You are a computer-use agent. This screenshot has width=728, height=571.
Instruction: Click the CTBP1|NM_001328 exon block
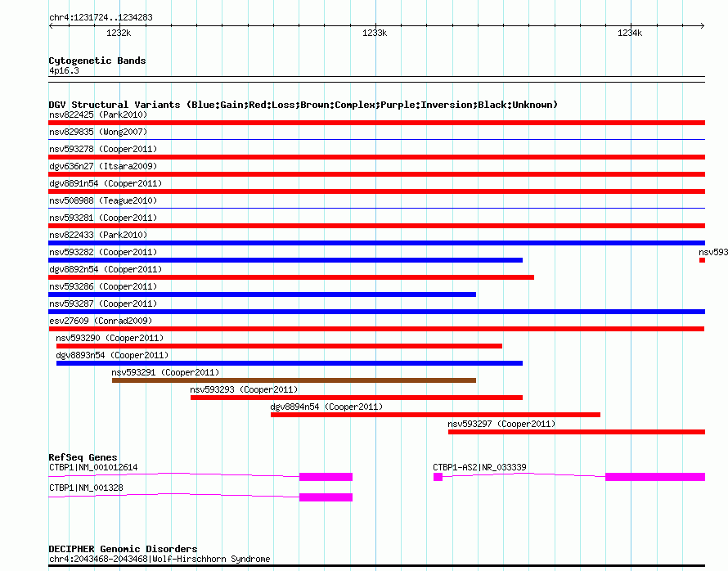326,497
